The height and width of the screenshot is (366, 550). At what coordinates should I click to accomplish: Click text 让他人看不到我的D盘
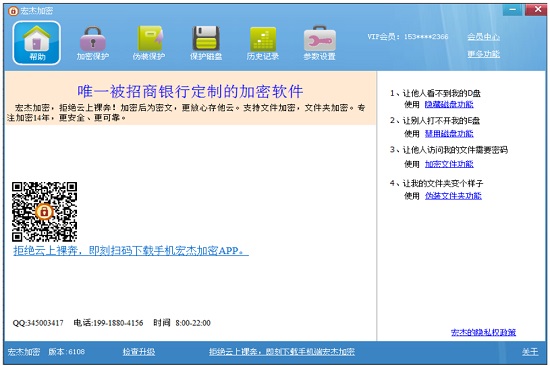441,93
